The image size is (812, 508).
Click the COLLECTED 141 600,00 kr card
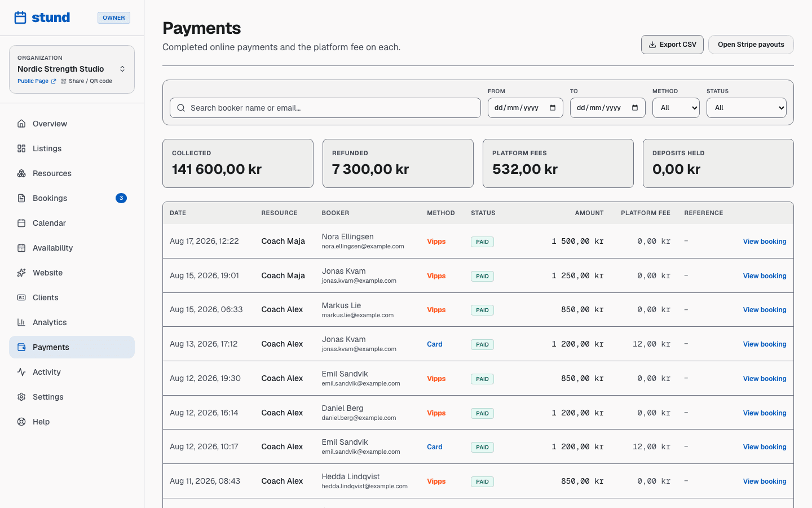pyautogui.click(x=238, y=164)
